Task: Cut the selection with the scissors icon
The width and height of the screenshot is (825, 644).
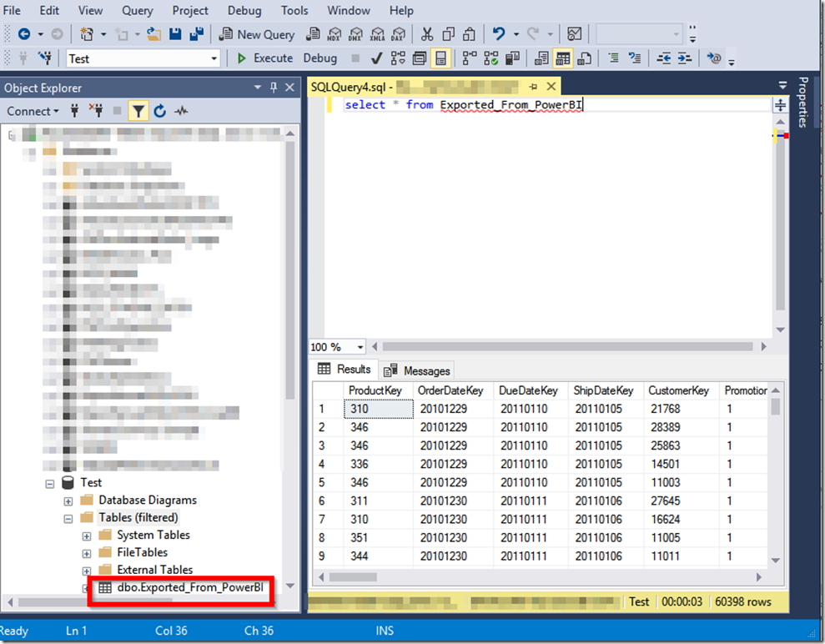Action: (x=427, y=34)
